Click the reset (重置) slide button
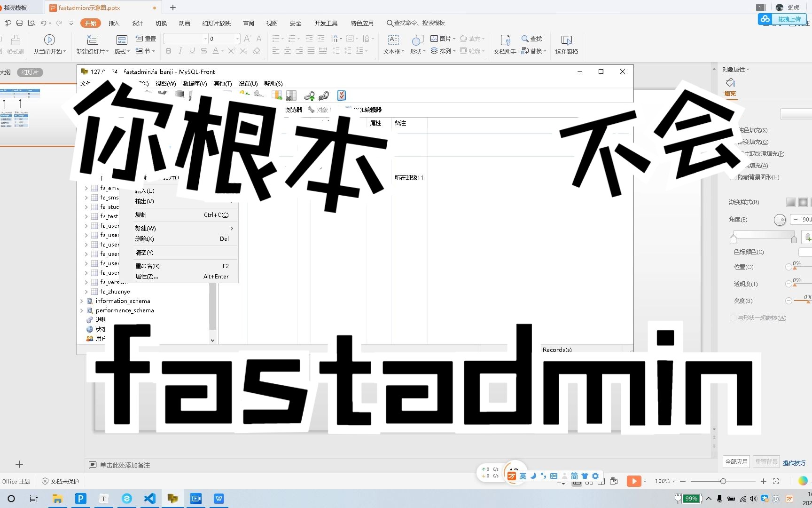Screen dimensions: 812x508 click(146, 39)
